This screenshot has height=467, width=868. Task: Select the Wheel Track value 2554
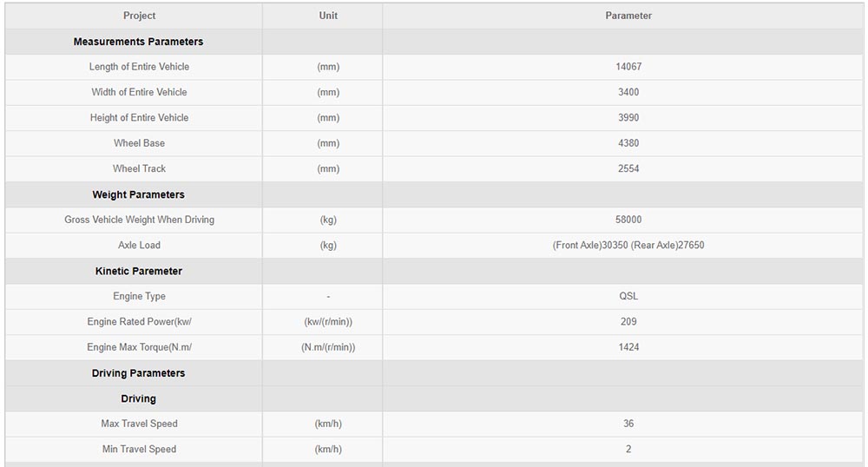pos(628,168)
